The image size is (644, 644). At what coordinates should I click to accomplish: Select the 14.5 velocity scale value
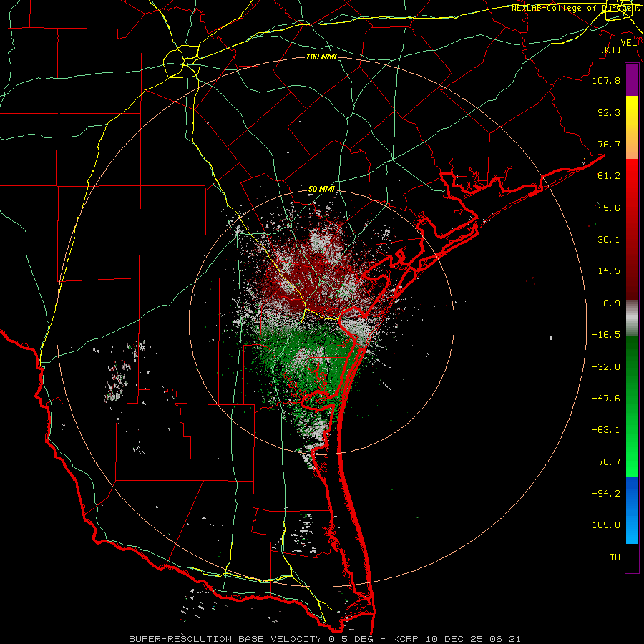609,271
